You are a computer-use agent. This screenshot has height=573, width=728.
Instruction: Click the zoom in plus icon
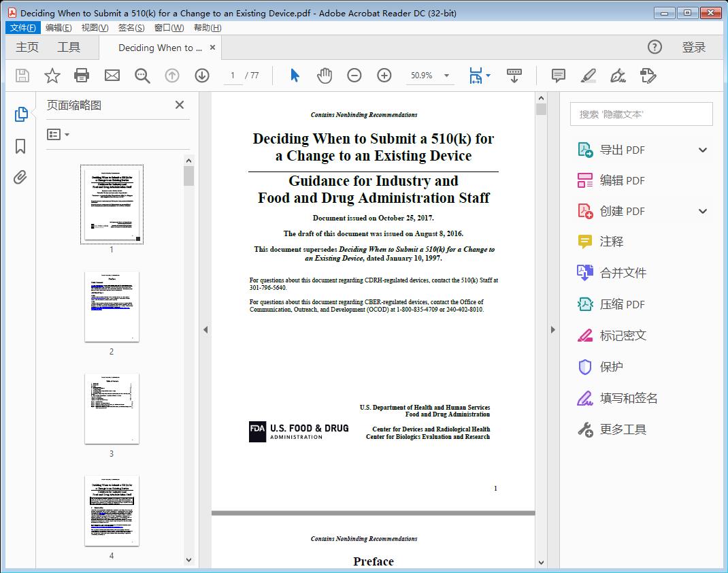(384, 76)
